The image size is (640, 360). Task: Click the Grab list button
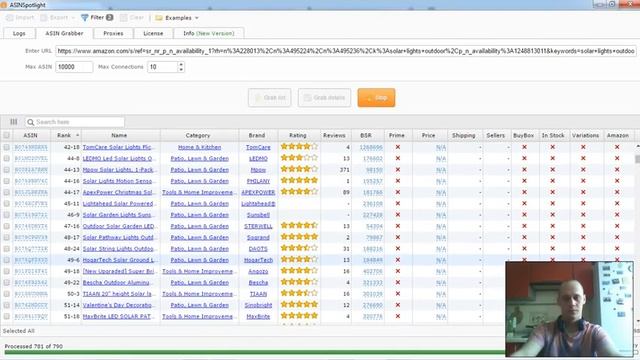(x=269, y=98)
